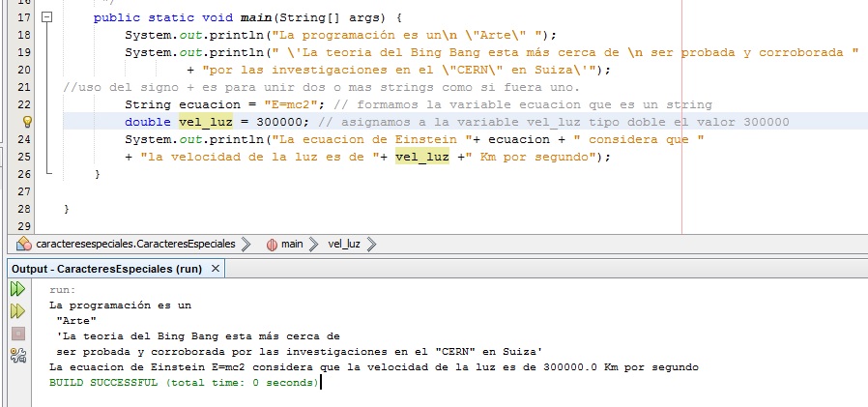Viewport: 868px width, 407px height.
Task: Select the caracteresespeciales.CaracteresEspeciales breadcrumb
Action: tap(135, 245)
